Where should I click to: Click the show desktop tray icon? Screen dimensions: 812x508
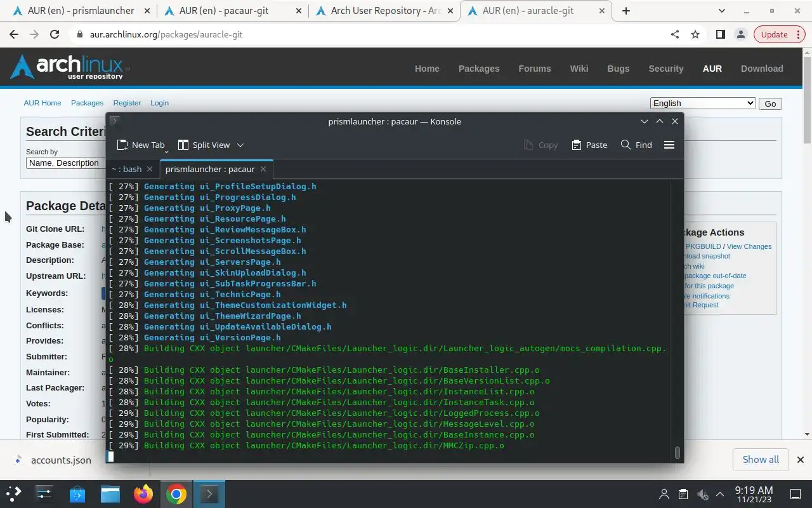pyautogui.click(x=795, y=494)
